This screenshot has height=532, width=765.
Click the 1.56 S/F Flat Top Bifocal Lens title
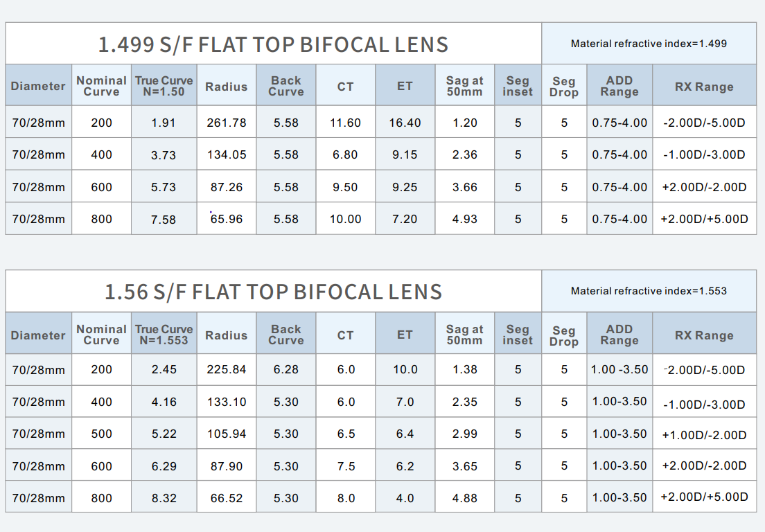(x=273, y=292)
